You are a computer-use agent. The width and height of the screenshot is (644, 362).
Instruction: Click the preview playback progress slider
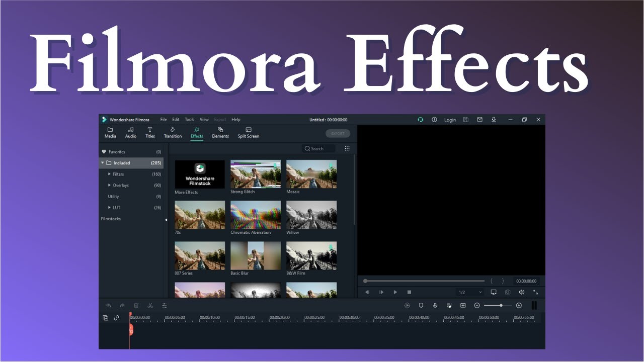coord(424,281)
